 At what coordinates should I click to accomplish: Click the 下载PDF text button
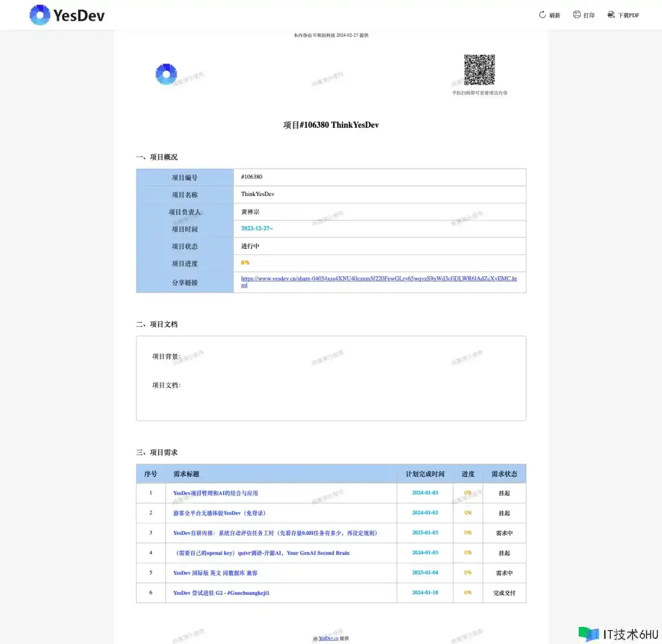pos(628,16)
